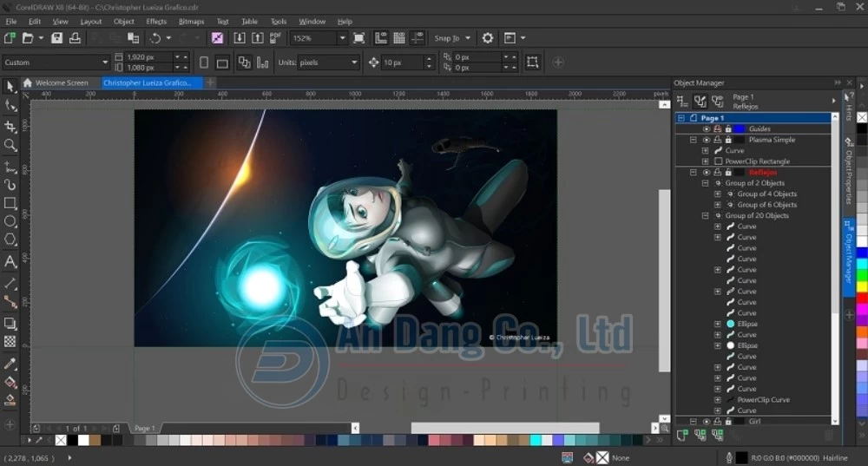Select the cyan Ellipse object row
Screen dimensions: 868x466
(x=746, y=324)
